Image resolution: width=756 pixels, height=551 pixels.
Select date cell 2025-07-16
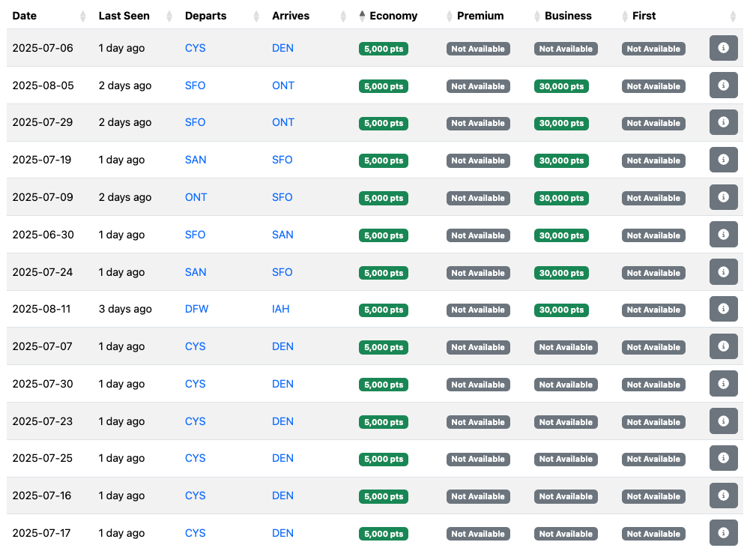pos(42,496)
